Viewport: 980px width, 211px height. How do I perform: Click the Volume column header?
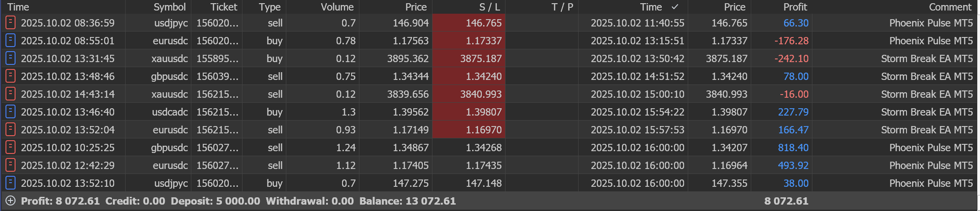[337, 7]
